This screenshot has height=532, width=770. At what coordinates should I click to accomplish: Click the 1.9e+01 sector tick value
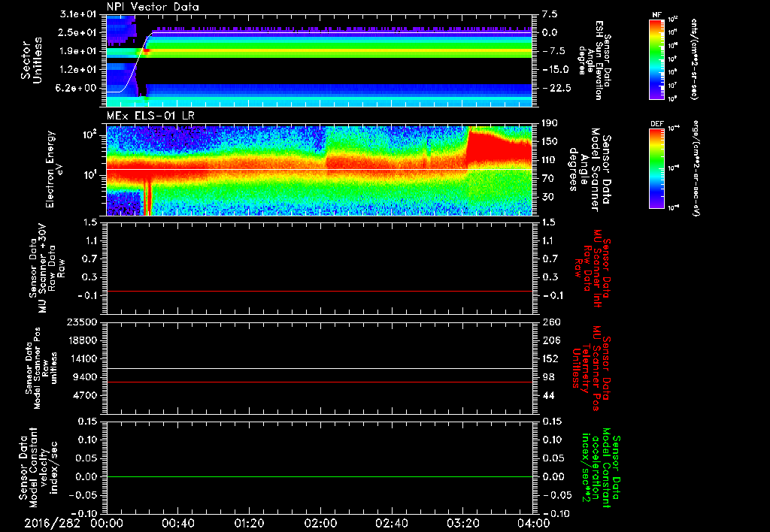(78, 51)
